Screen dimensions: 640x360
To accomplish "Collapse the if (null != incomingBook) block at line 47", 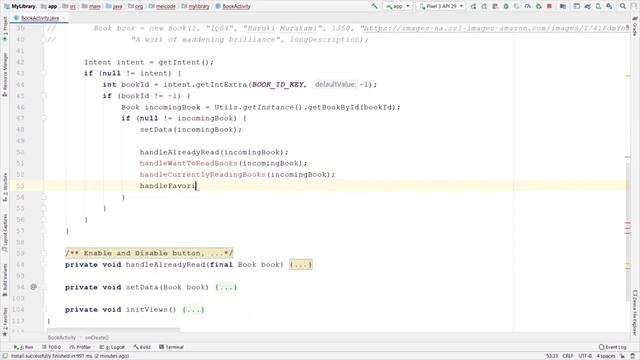I will (x=44, y=118).
